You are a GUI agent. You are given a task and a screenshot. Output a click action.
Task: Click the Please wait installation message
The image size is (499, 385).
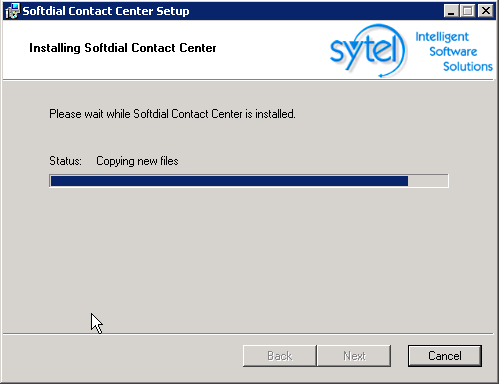click(x=172, y=114)
